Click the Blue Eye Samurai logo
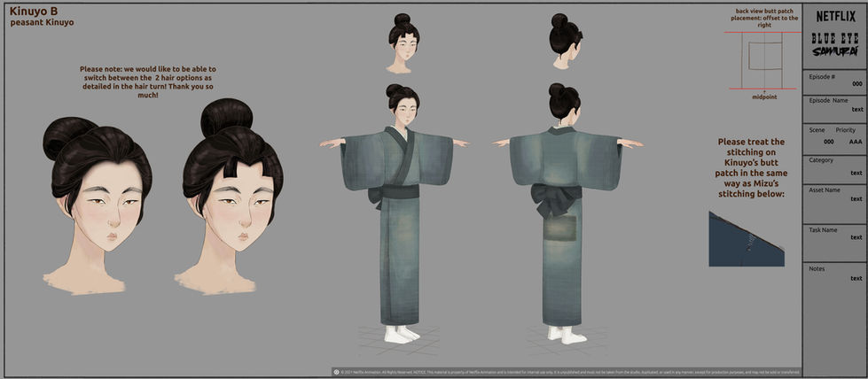This screenshot has width=868, height=379. (x=835, y=45)
